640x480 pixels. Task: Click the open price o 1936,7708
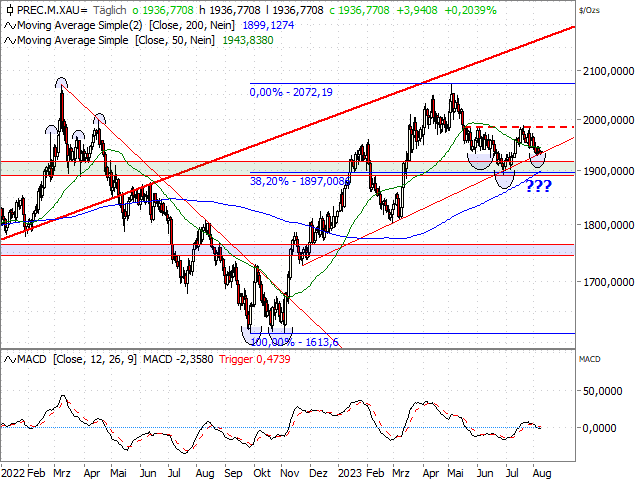click(x=163, y=10)
